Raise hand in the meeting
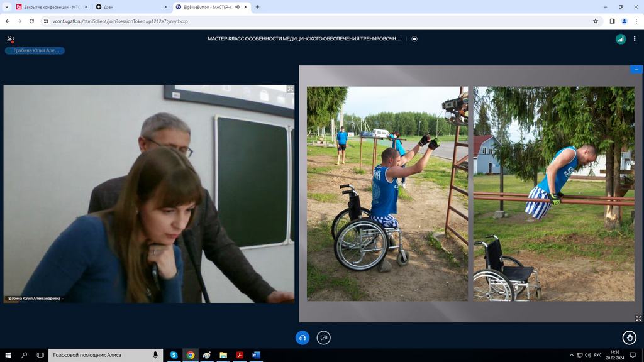Viewport: 644px width, 362px height. [x=629, y=337]
